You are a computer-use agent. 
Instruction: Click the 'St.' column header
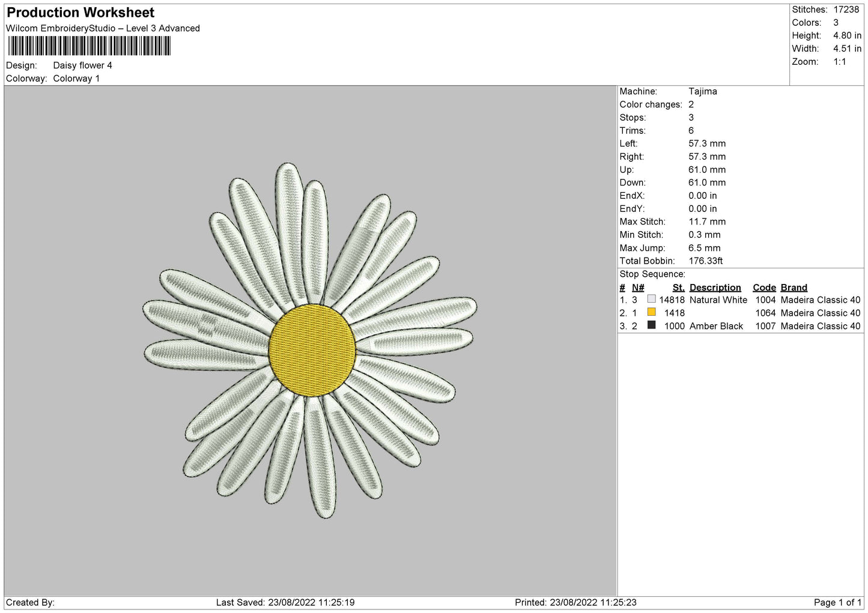click(x=679, y=288)
